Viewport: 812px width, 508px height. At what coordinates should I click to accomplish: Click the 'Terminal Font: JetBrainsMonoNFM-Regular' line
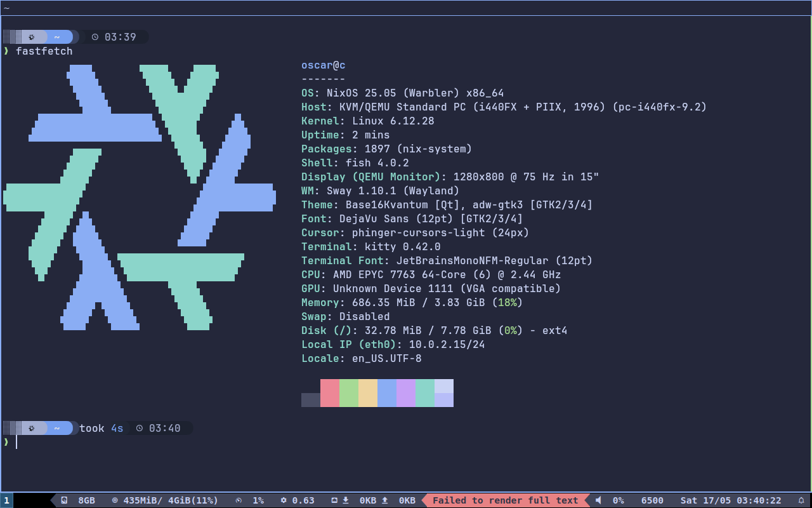(447, 260)
